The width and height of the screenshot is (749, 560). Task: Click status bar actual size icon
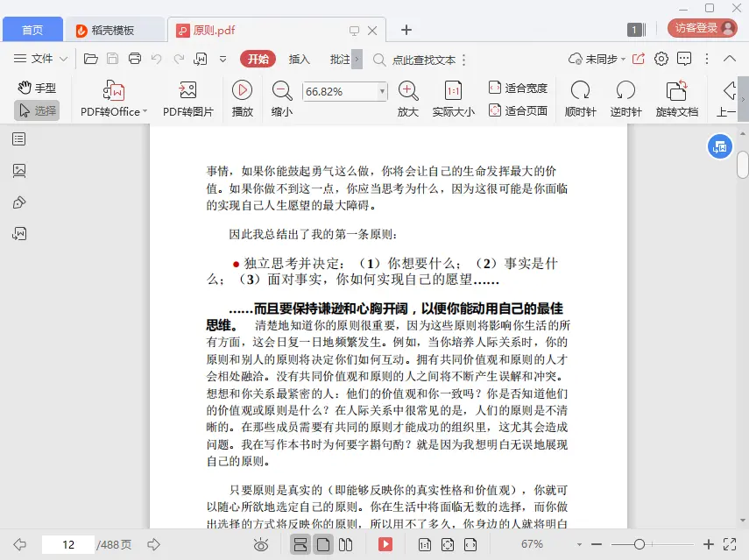425,544
